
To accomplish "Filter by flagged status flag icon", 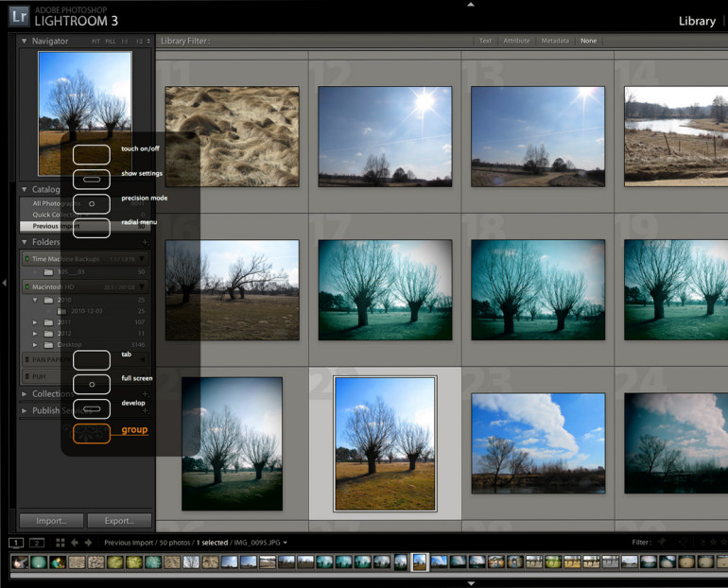I will [x=663, y=542].
